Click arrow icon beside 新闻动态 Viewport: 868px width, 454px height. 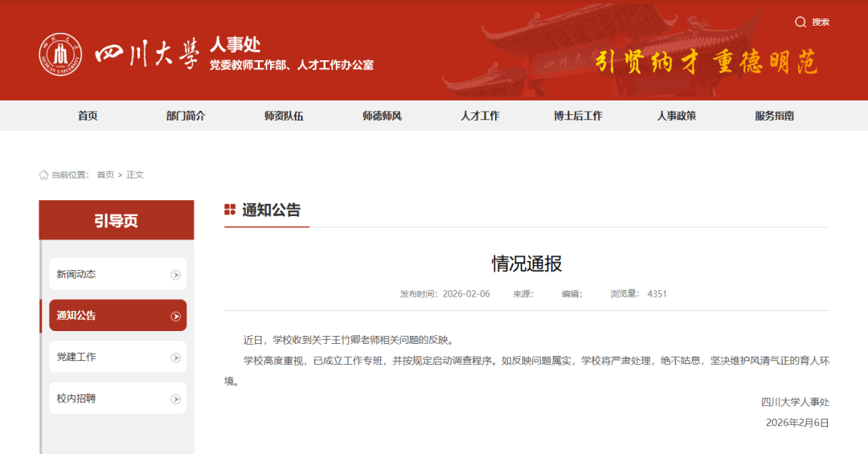176,275
